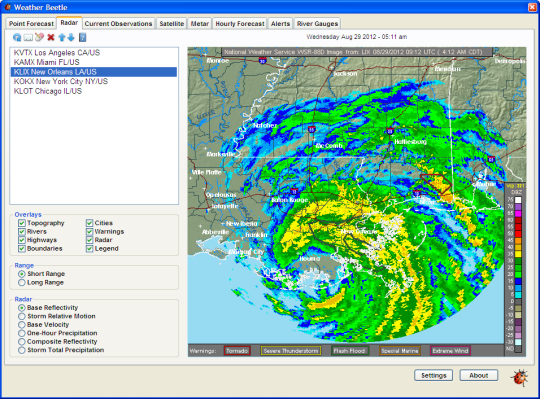Open the blue help book icon
This screenshot has height=399, width=540.
tap(83, 37)
